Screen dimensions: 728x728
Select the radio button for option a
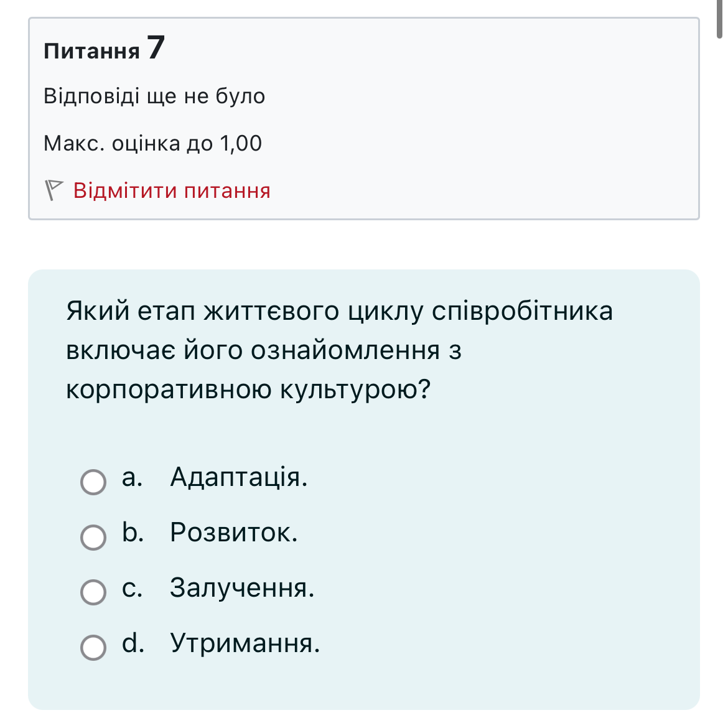tap(93, 482)
